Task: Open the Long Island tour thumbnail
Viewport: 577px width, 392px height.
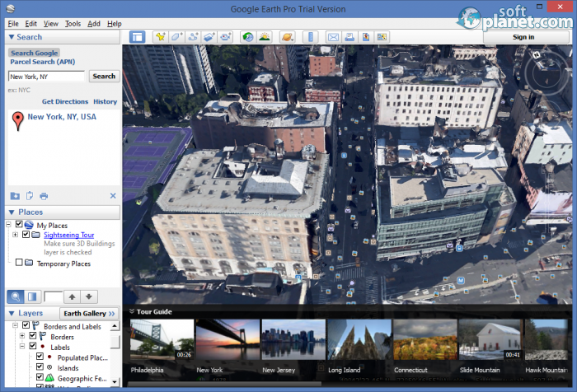Action: tap(359, 339)
